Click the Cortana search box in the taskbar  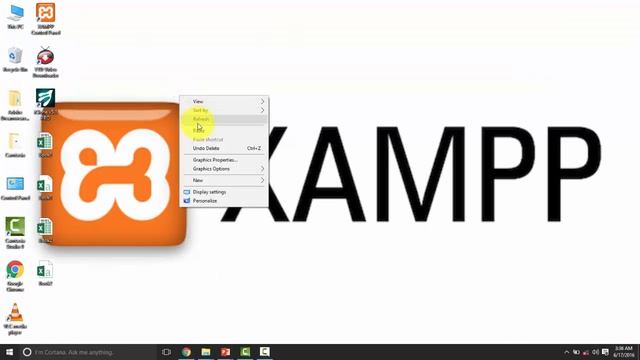point(89,352)
